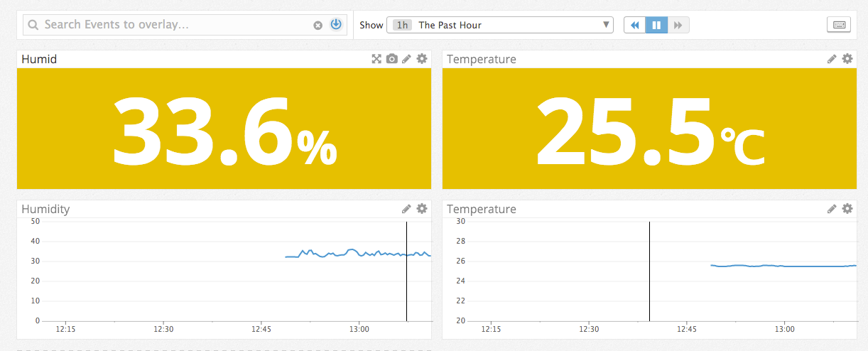
Task: Click the 33.6% humidity value tile
Action: coord(224,129)
